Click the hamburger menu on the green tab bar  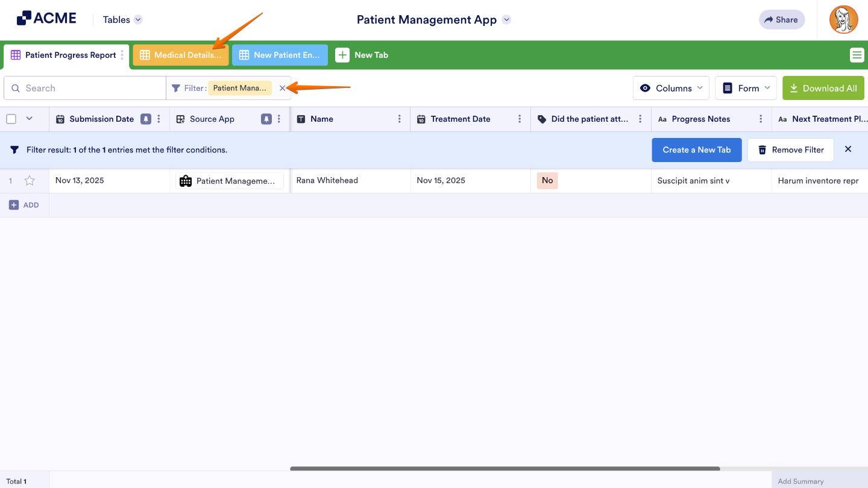pos(857,55)
